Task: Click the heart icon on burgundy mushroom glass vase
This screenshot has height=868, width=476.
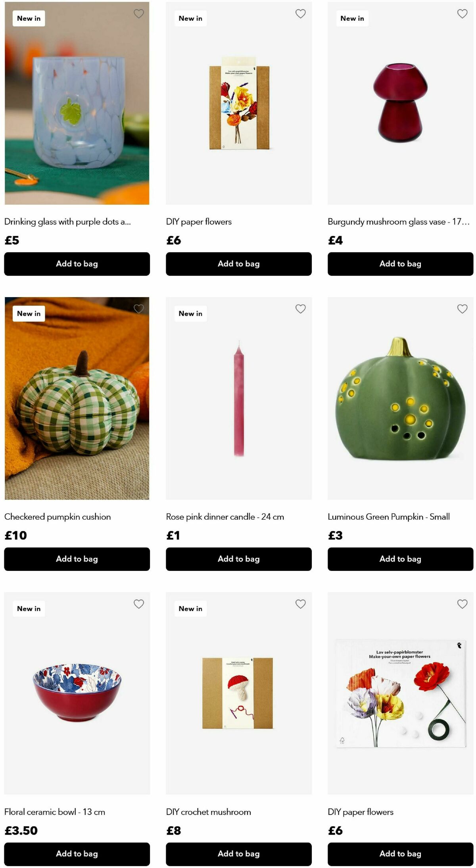Action: [462, 13]
